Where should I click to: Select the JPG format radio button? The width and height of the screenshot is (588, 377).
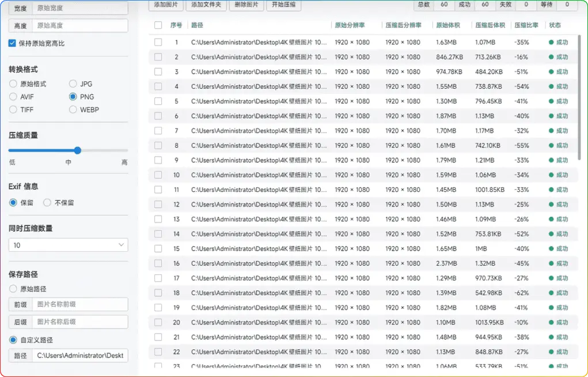(x=73, y=84)
